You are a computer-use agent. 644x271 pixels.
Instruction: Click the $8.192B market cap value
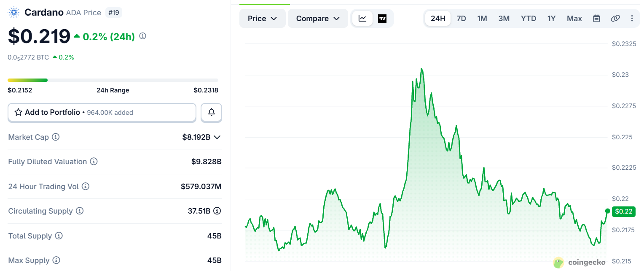tap(196, 137)
